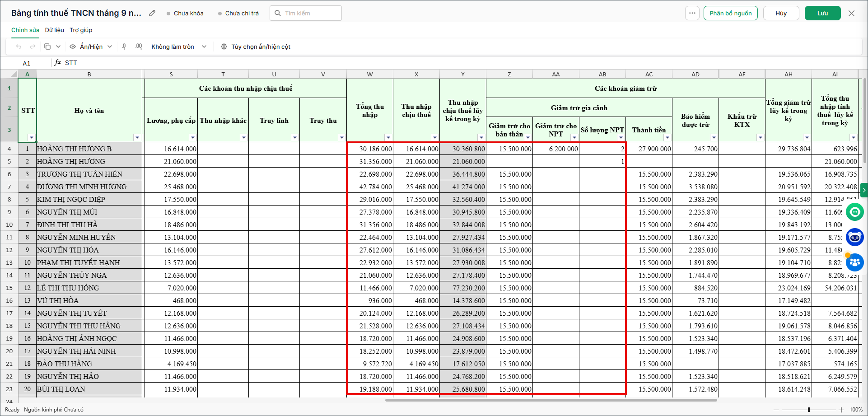Click the decrease decimal places icon

[124, 47]
